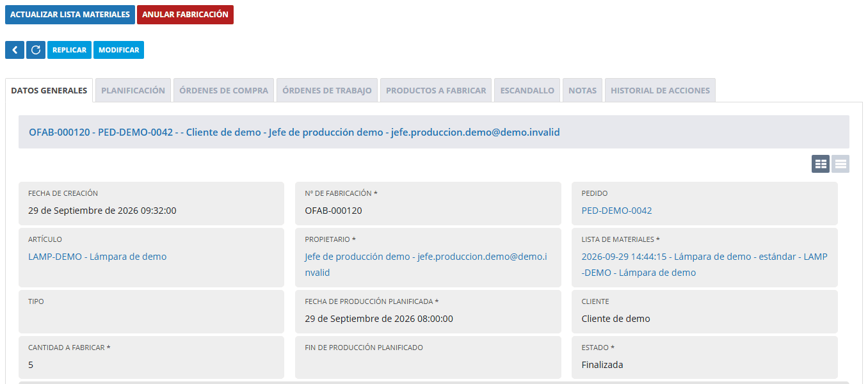Open the Planificación tab
The image size is (868, 384).
pos(133,90)
